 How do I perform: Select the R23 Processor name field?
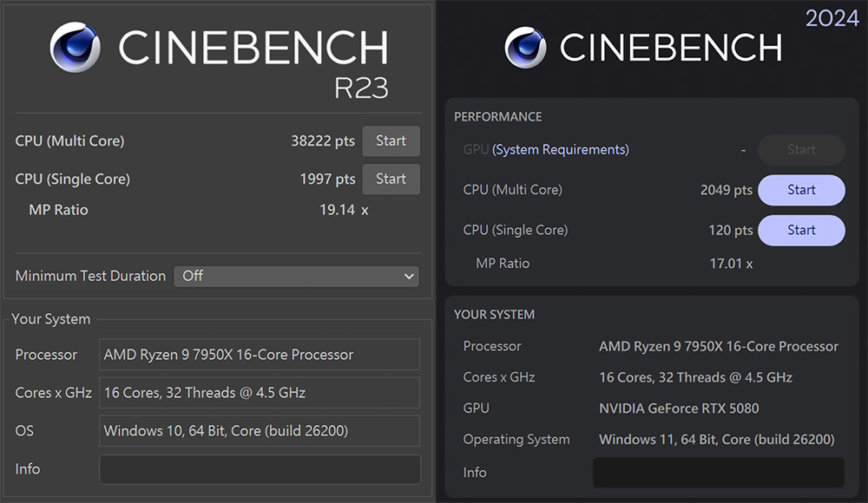coord(260,355)
